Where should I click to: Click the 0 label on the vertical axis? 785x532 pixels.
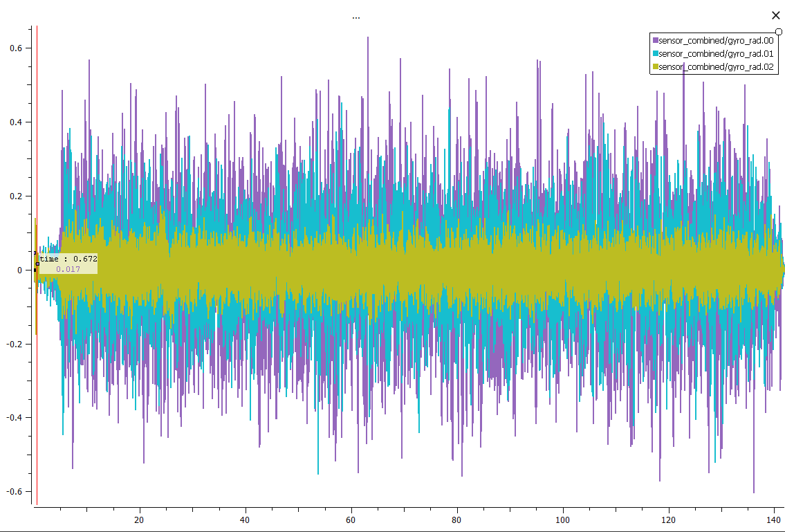(20, 270)
